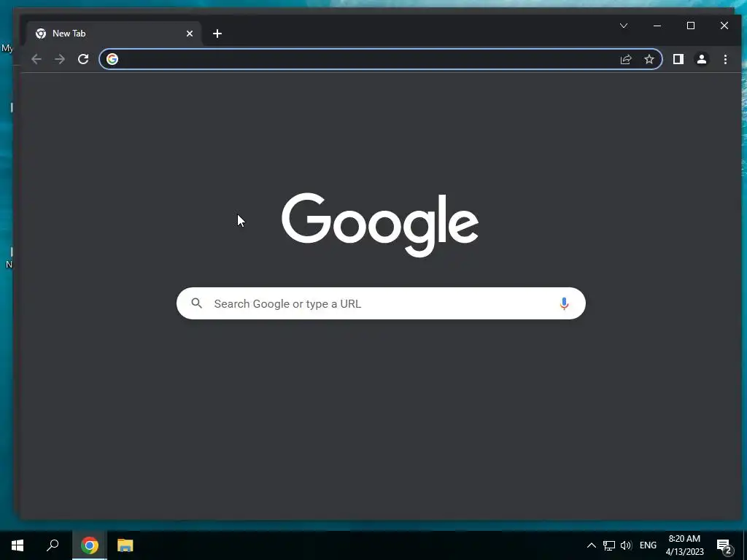Click the forward navigation arrow
747x560 pixels.
(60, 59)
